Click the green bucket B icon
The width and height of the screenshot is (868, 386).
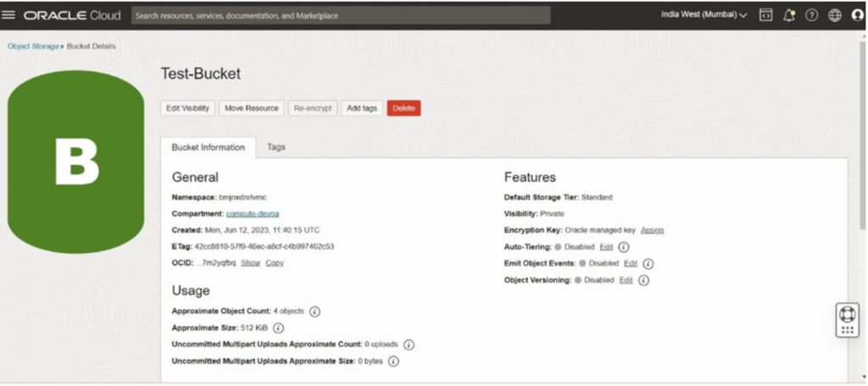75,162
